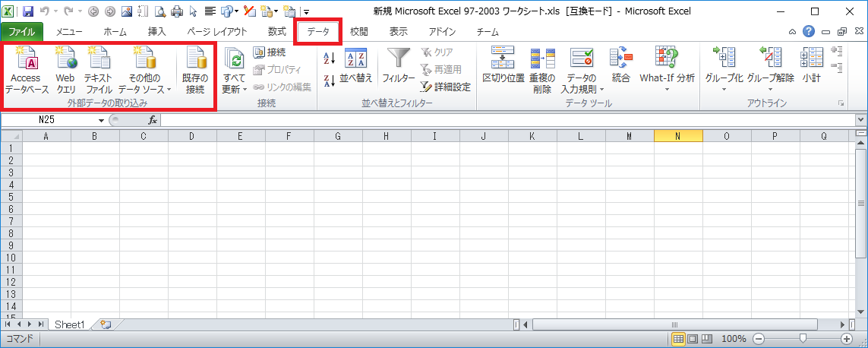This screenshot has width=868, height=348.
Task: Click プロパティ button in 接続 group
Action: point(276,70)
